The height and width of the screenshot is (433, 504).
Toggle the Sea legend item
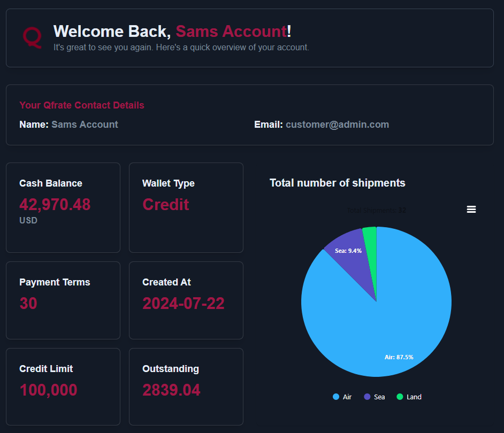375,397
